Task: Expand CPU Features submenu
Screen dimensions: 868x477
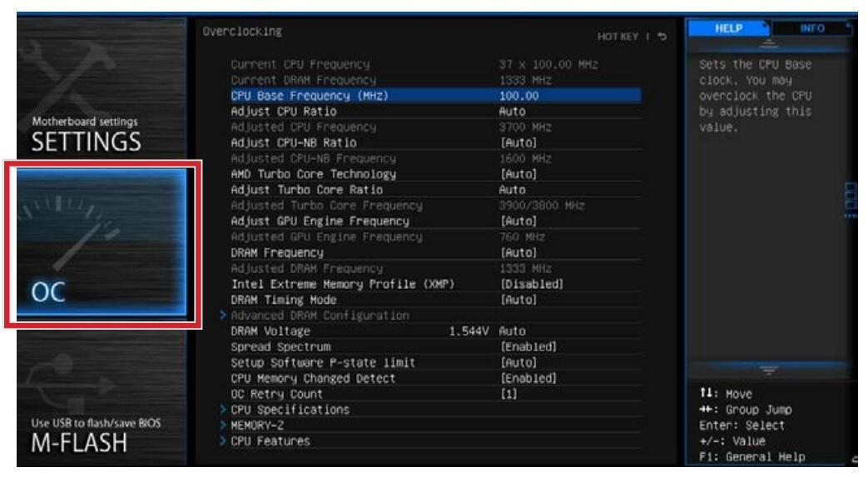Action: (x=265, y=441)
